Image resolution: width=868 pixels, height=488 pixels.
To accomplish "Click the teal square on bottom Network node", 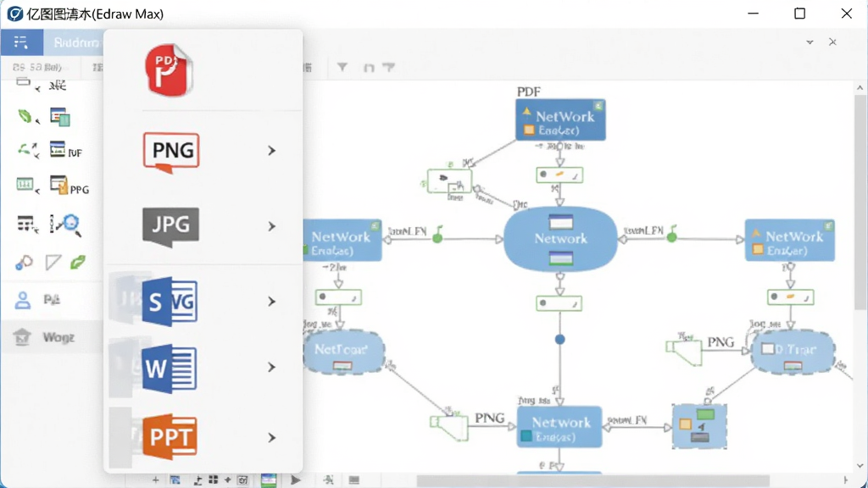I will pos(526,436).
